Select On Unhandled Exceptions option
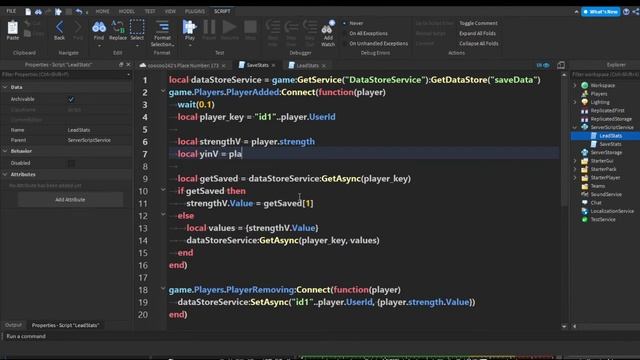Image resolution: width=640 pixels, height=360 pixels. click(378, 43)
